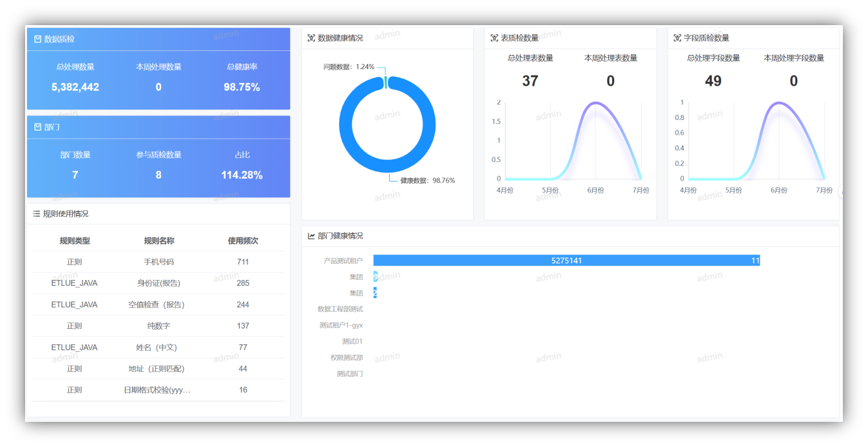Click the 集团 bar in 部门健康情况 chart

(374, 276)
